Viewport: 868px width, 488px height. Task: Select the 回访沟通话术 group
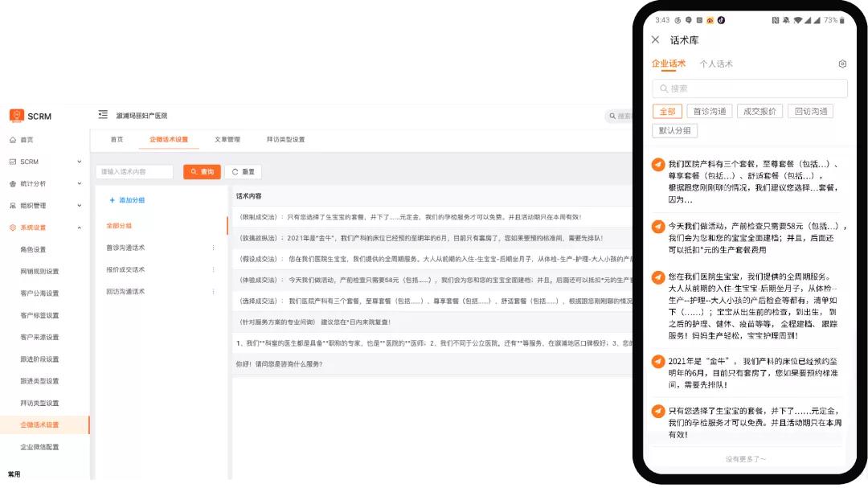click(x=125, y=291)
